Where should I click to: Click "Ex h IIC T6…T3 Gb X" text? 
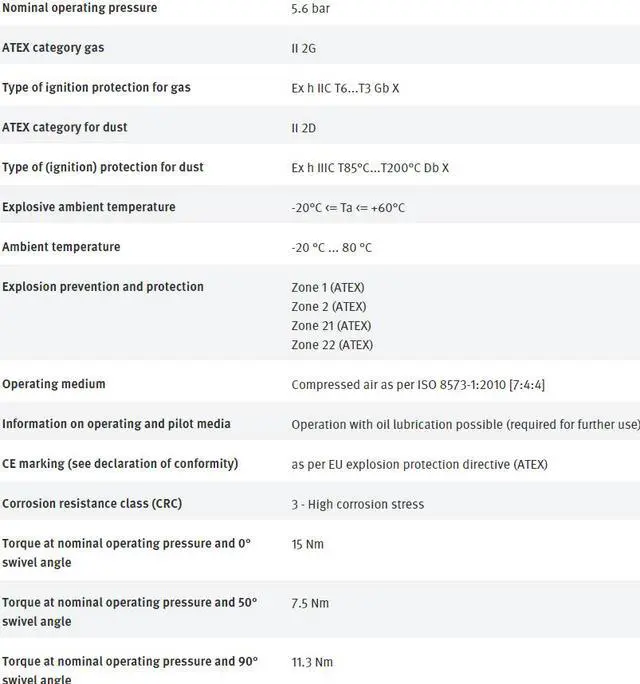tap(345, 88)
